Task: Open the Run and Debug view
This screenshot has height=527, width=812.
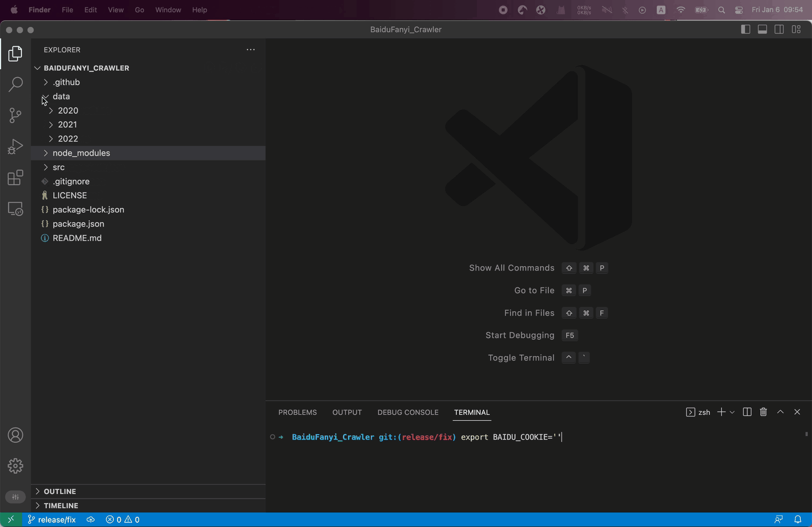Action: click(16, 147)
